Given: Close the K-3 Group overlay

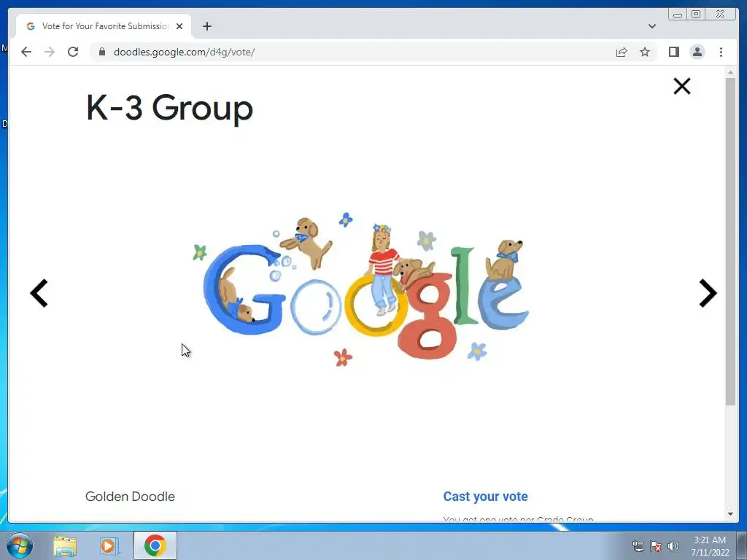Looking at the screenshot, I should tap(682, 86).
